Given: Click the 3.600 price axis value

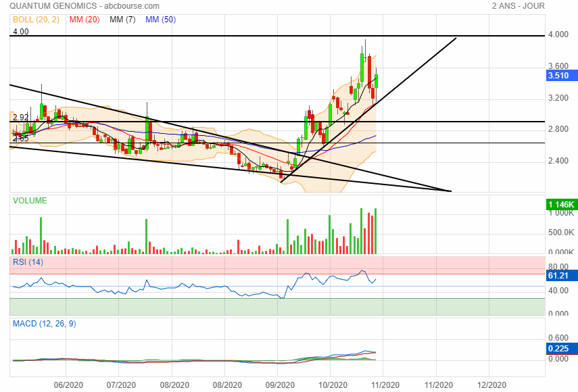Looking at the screenshot, I should 558,66.
